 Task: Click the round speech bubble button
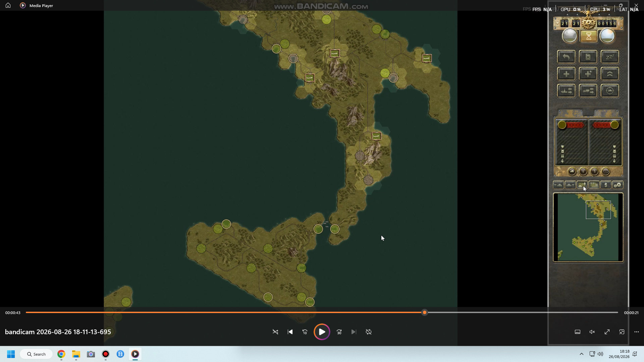[x=606, y=172]
